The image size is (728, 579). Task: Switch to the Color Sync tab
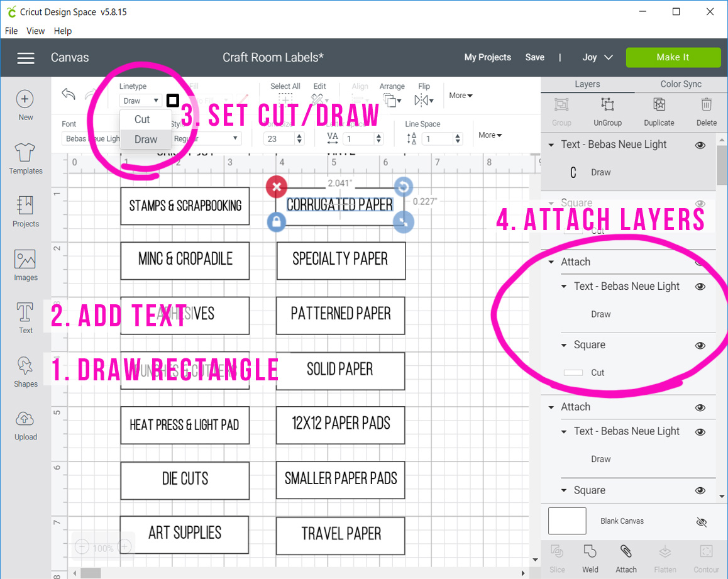(x=681, y=84)
